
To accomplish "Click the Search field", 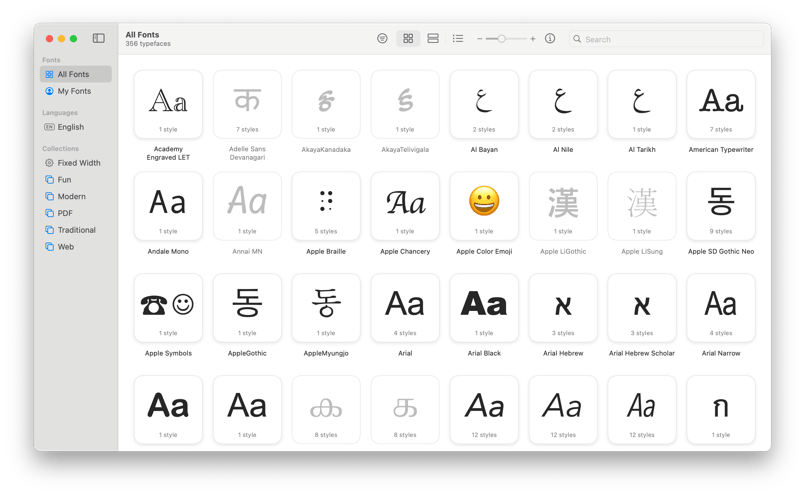I will tap(666, 39).
